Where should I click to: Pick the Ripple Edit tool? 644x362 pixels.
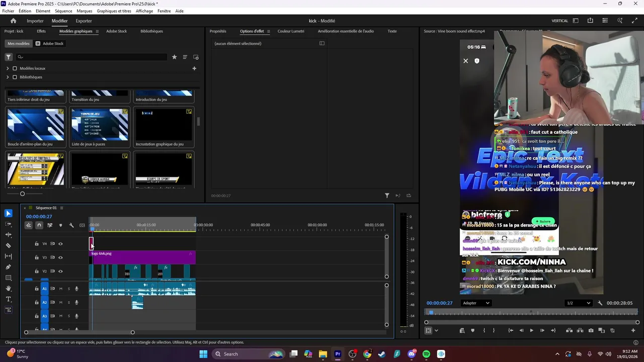pos(9,235)
